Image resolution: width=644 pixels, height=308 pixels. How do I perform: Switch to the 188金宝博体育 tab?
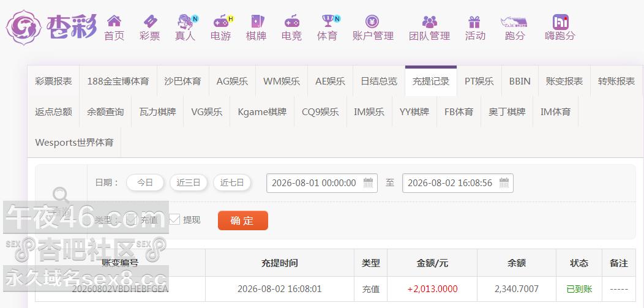118,81
